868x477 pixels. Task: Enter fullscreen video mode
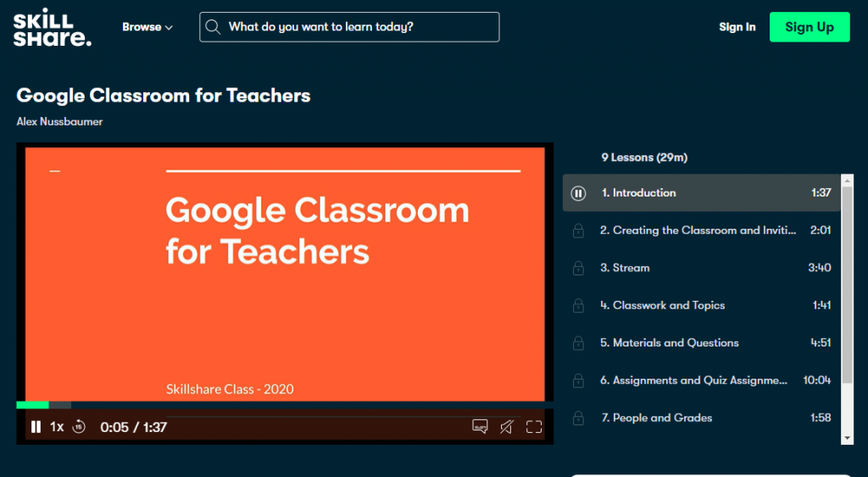point(534,427)
